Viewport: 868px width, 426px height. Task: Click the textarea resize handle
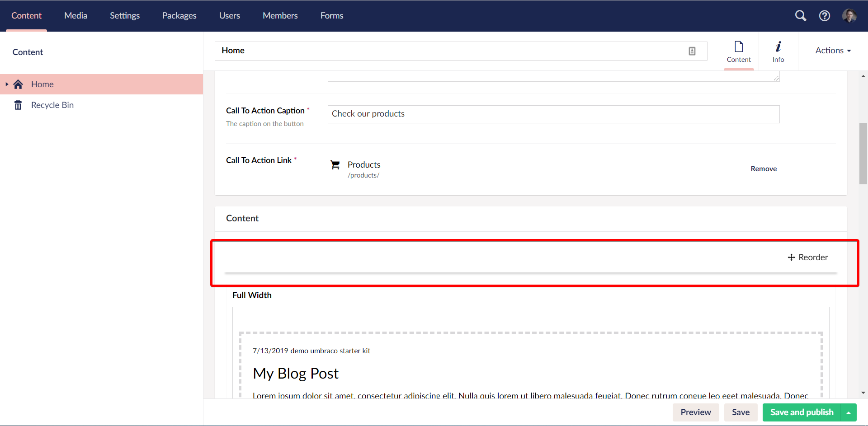[x=776, y=78]
